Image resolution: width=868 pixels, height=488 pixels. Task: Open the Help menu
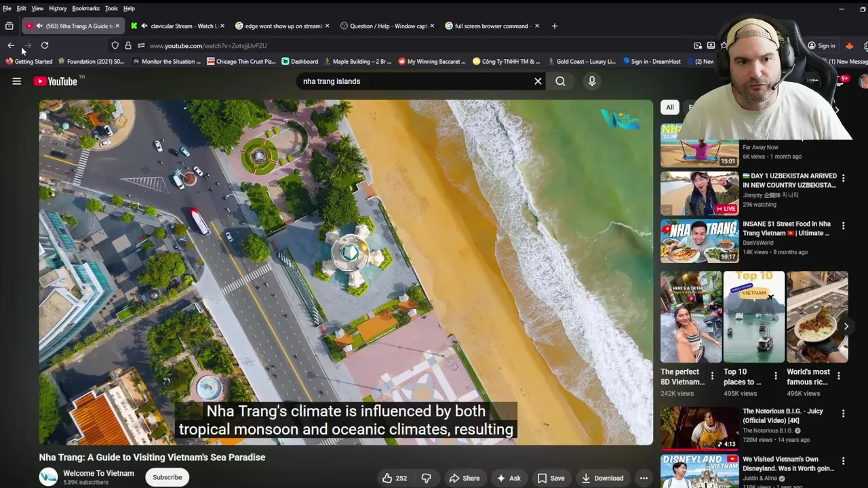(129, 8)
